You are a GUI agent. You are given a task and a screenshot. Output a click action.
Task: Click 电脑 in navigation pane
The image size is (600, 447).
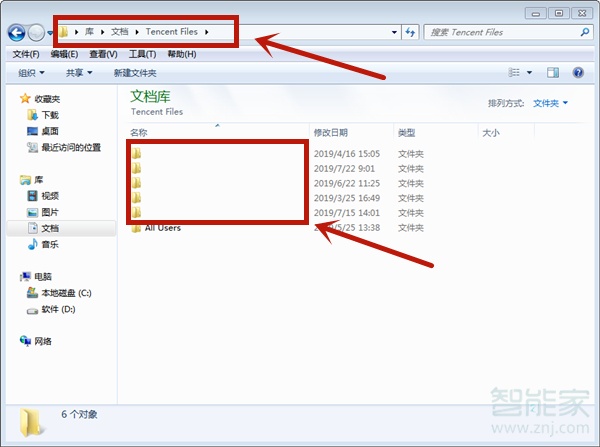[x=43, y=277]
